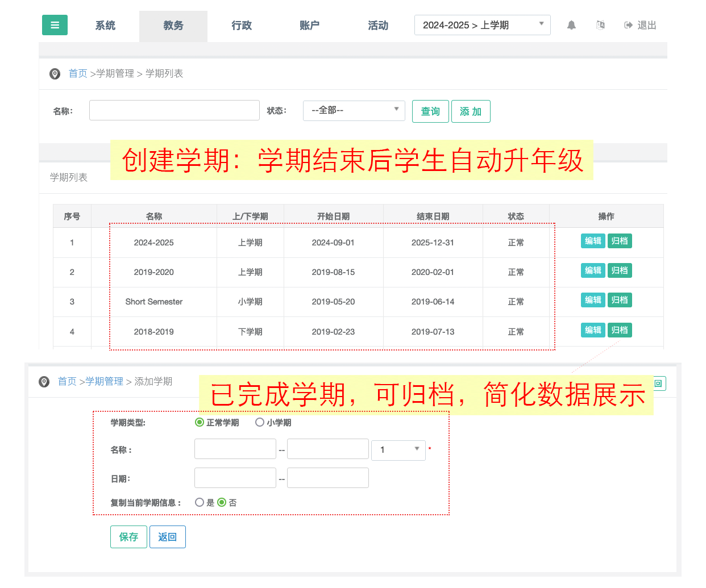The image size is (706, 588).
Task: Open the 2024-2025 > 上学期 semester dropdown
Action: [x=483, y=25]
